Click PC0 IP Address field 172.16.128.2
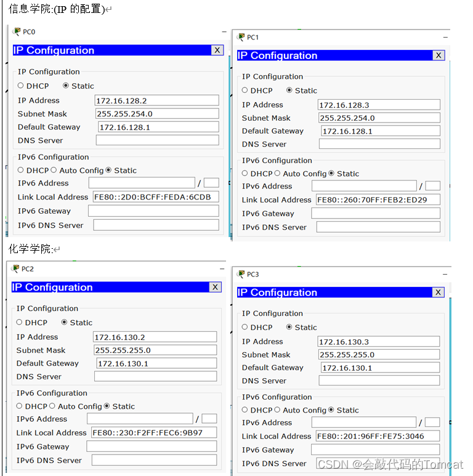The image size is (473, 476). pyautogui.click(x=156, y=100)
